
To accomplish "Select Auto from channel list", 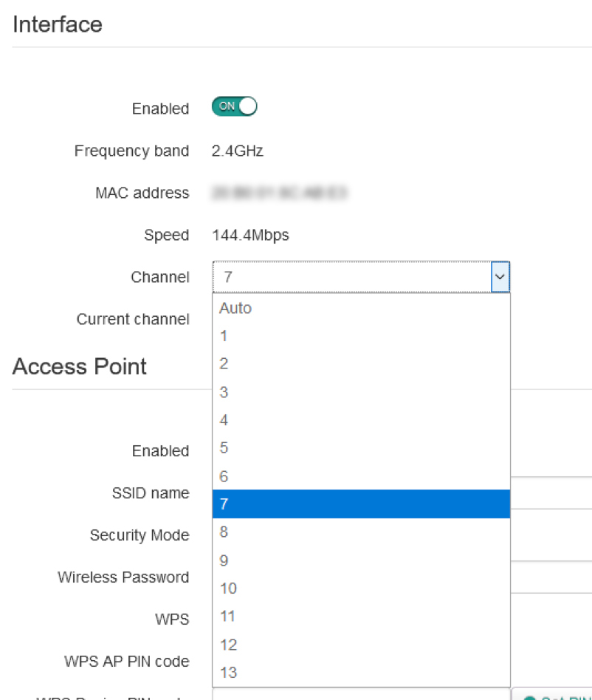I will click(361, 308).
